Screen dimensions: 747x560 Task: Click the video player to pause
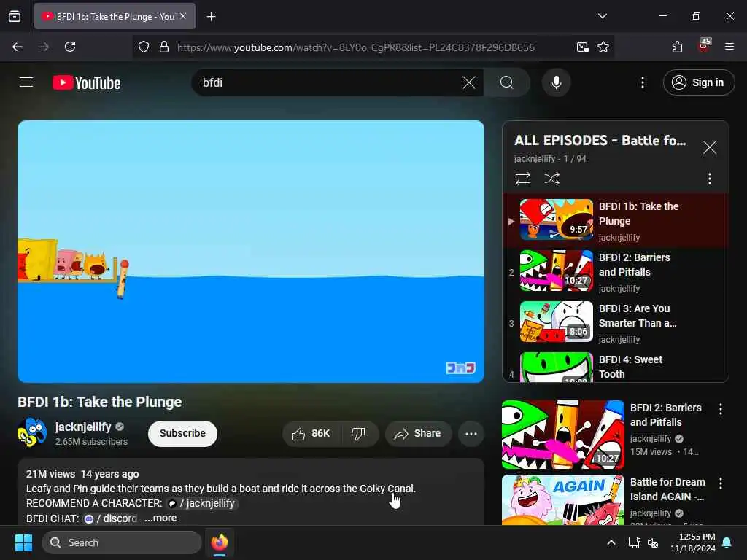[251, 252]
